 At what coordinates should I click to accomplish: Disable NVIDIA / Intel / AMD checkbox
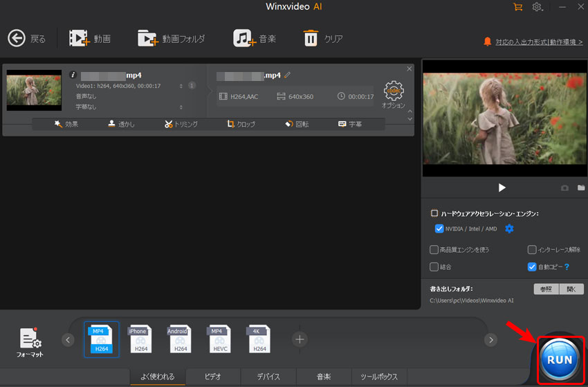coord(439,228)
